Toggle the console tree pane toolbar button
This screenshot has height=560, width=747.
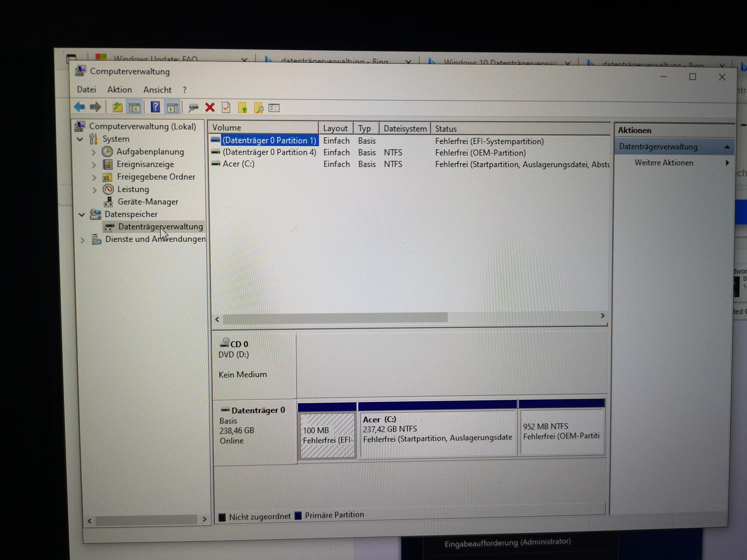[x=134, y=108]
